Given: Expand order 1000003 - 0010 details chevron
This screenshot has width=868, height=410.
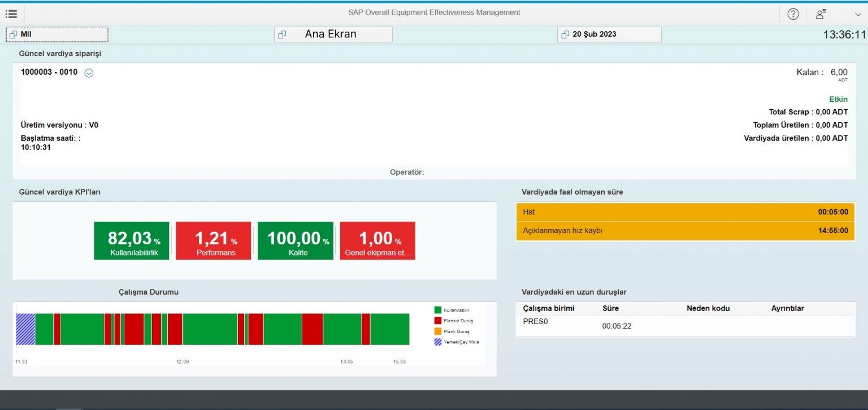Looking at the screenshot, I should pos(88,72).
